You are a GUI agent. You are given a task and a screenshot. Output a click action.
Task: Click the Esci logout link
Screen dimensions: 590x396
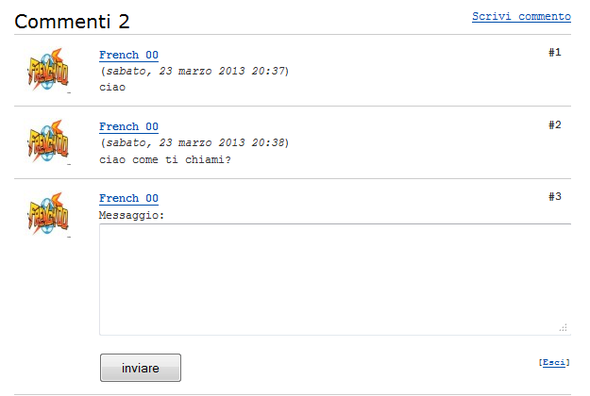tap(554, 362)
